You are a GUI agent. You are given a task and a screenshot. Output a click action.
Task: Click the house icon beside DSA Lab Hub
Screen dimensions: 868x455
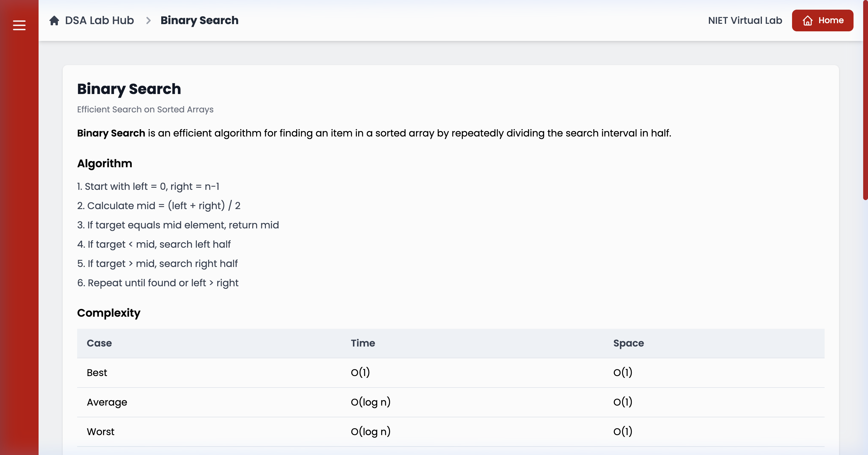click(54, 20)
